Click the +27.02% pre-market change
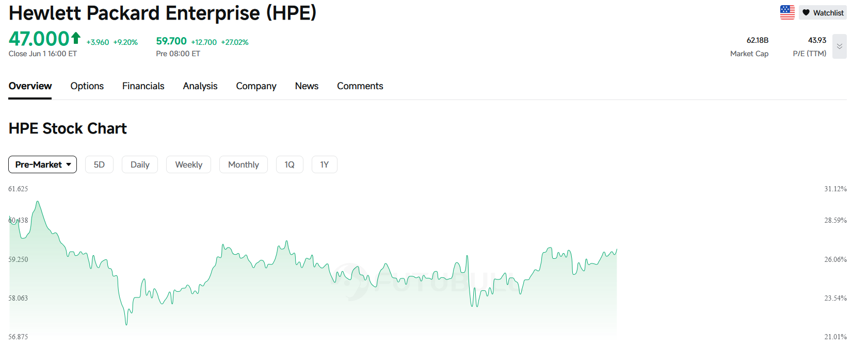The width and height of the screenshot is (868, 348). point(235,42)
